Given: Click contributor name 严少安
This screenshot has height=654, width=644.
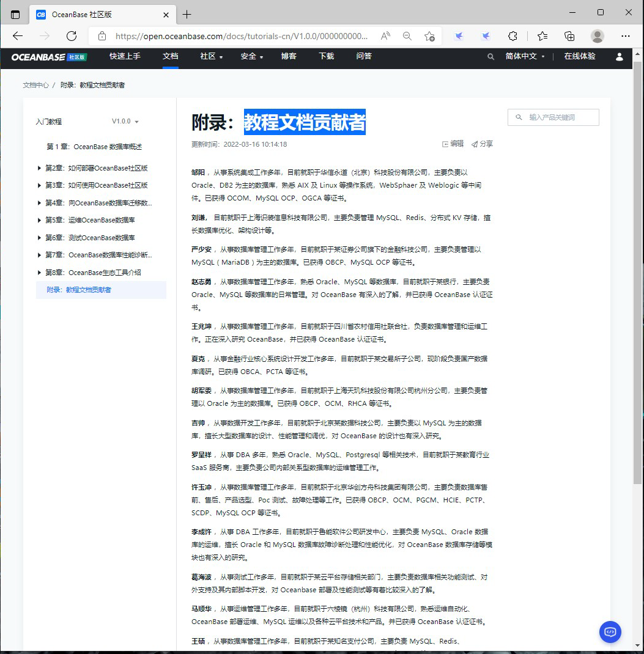Looking at the screenshot, I should tap(202, 249).
